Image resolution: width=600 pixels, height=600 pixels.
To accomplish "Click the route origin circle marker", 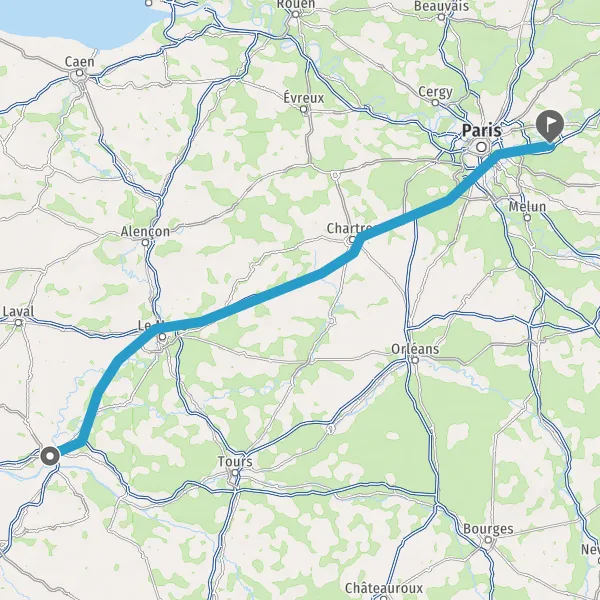I will (50, 456).
